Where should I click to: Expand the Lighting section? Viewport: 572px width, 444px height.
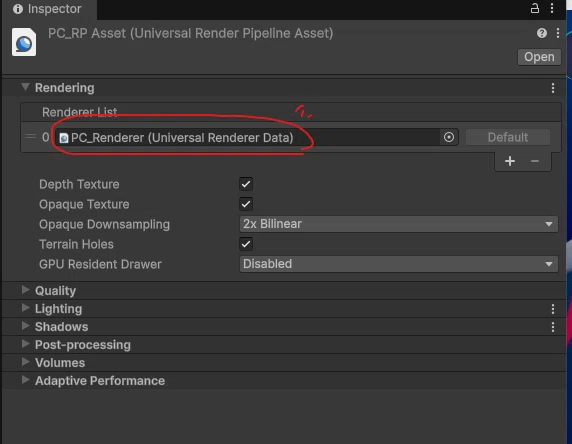coord(25,308)
